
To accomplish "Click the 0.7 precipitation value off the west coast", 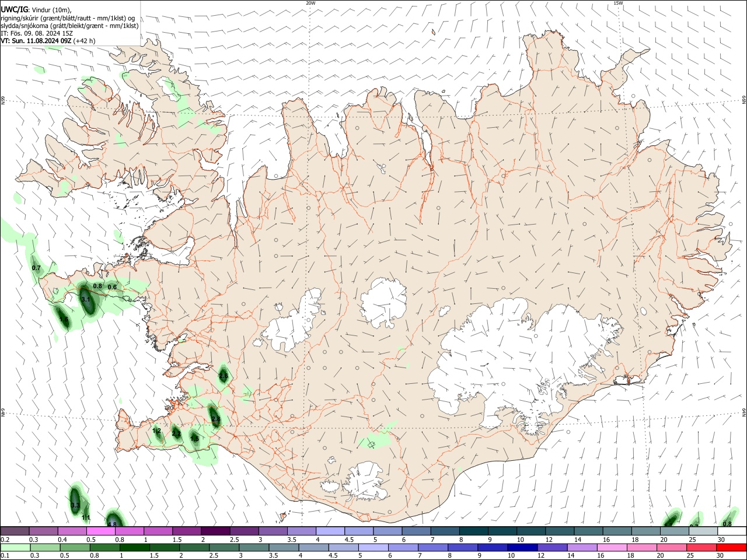I will pyautogui.click(x=36, y=268).
